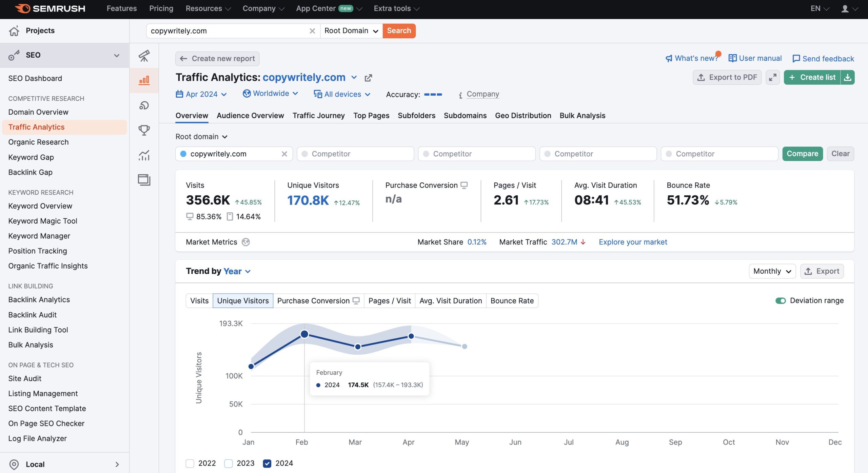Screen dimensions: 868x473
Task: Open the Apr 2024 date dropdown
Action: pyautogui.click(x=201, y=94)
